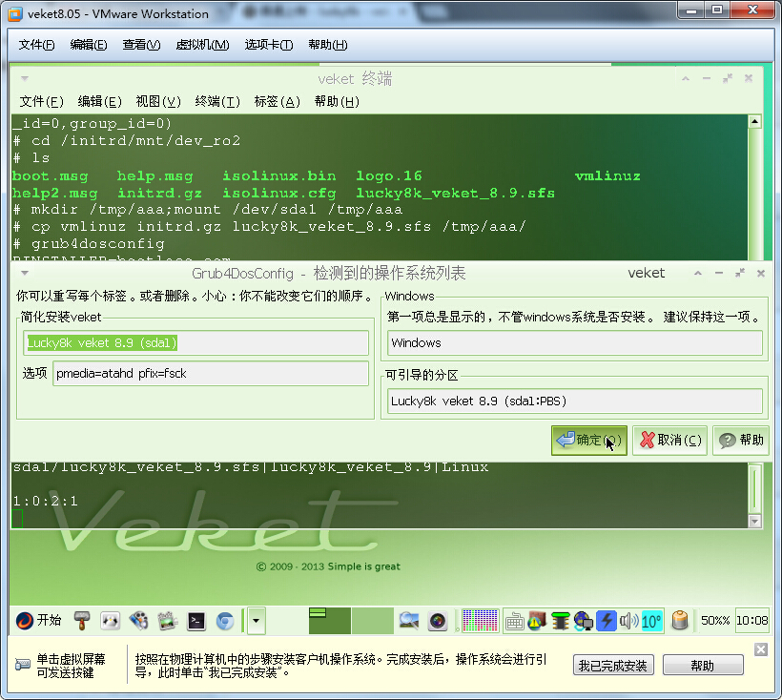Click isolinux.cfg in terminal listing
The height and width of the screenshot is (700, 782).
[x=279, y=193]
